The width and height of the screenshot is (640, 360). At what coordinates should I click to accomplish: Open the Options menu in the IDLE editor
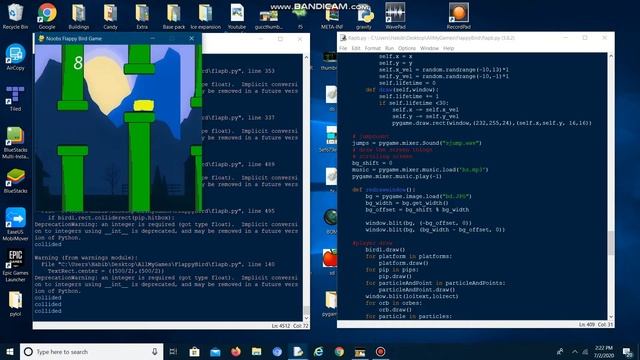[x=407, y=48]
